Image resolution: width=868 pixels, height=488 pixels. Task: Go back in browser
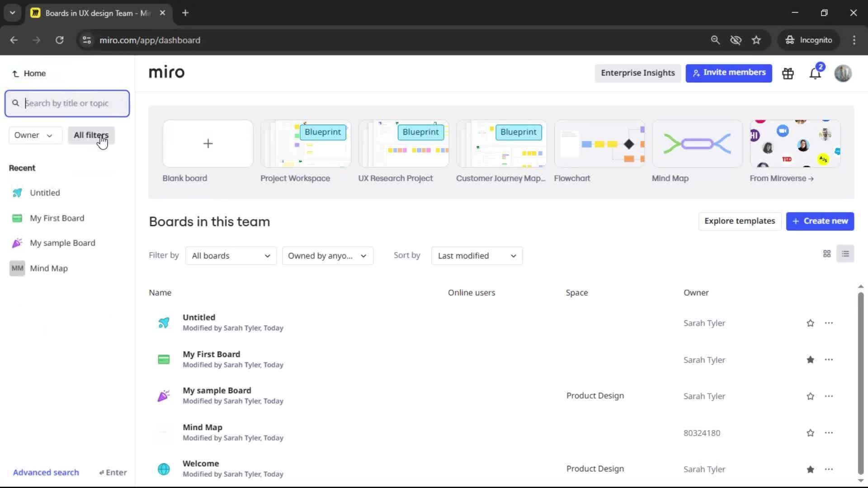tap(14, 40)
